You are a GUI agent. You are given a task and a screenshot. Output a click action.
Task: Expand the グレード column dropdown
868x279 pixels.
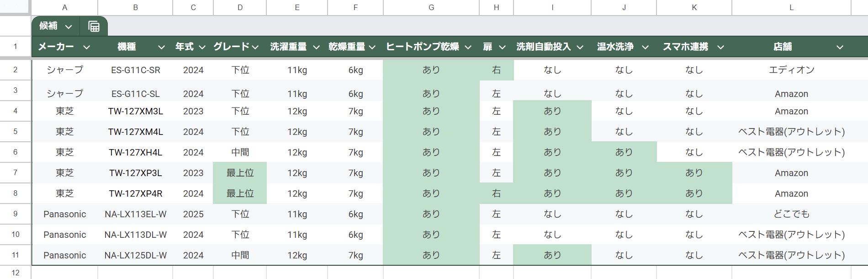tap(255, 47)
